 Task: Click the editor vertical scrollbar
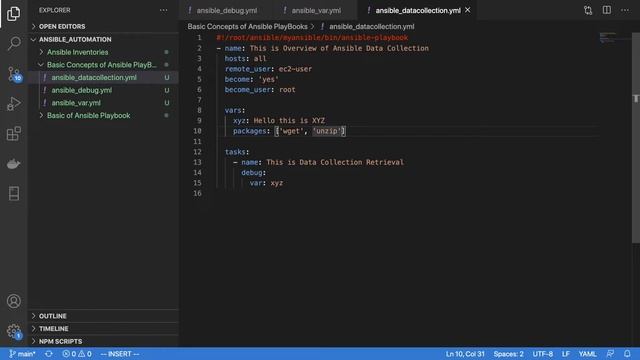click(636, 139)
